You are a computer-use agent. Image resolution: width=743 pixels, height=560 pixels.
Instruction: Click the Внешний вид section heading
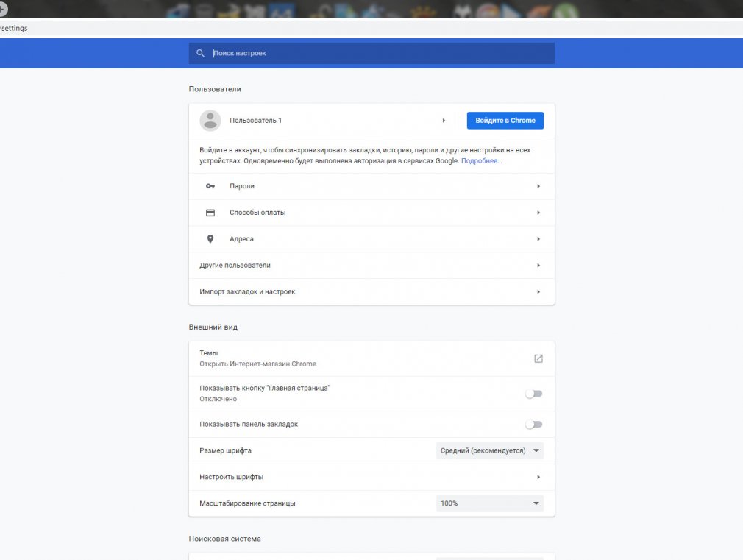point(213,327)
